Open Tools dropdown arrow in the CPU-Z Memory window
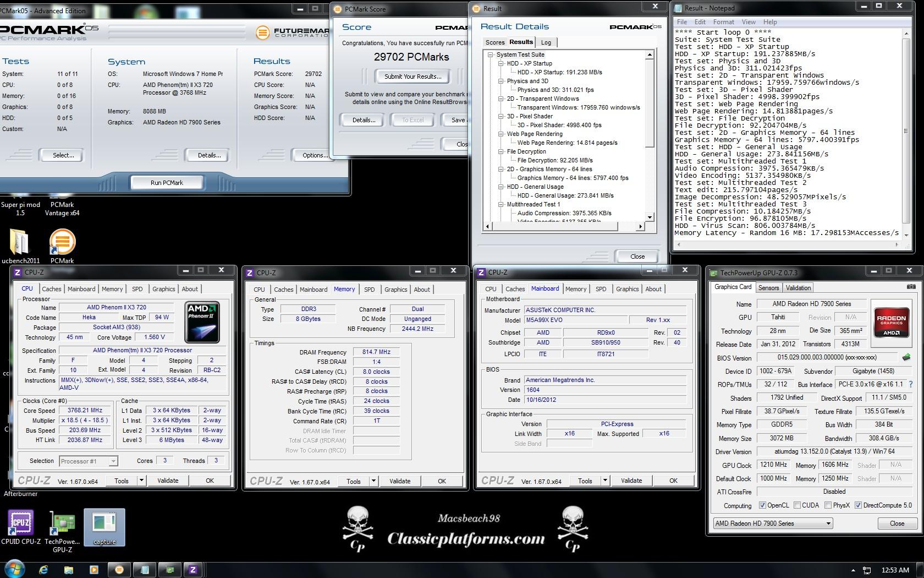Viewport: 924px width, 578px height. [373, 481]
